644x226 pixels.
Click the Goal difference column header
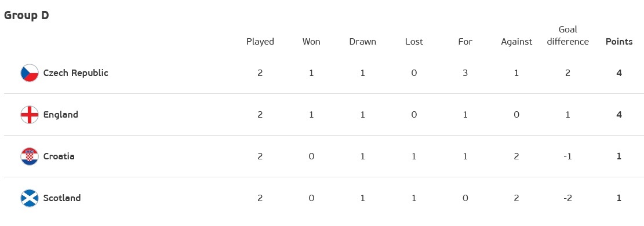click(x=568, y=35)
